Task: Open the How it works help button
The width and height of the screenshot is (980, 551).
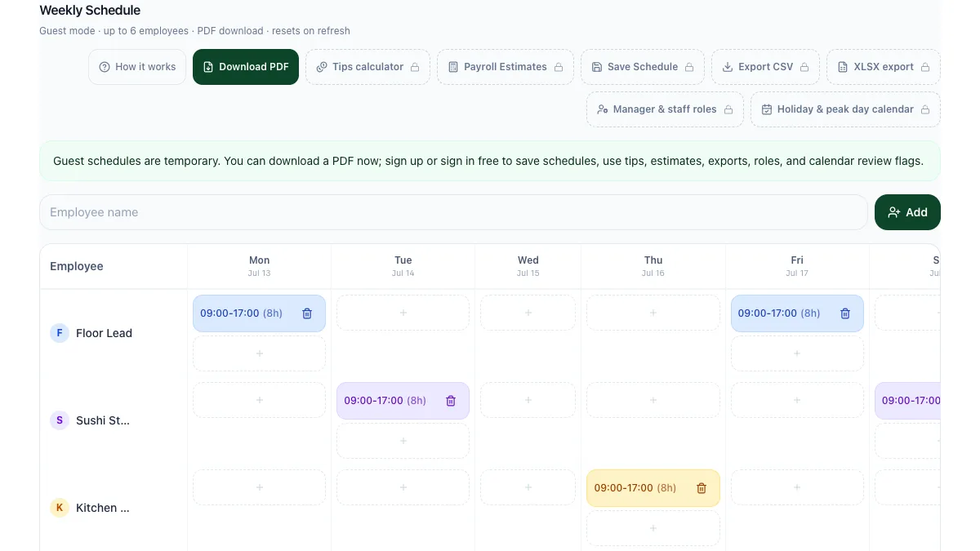Action: point(137,67)
